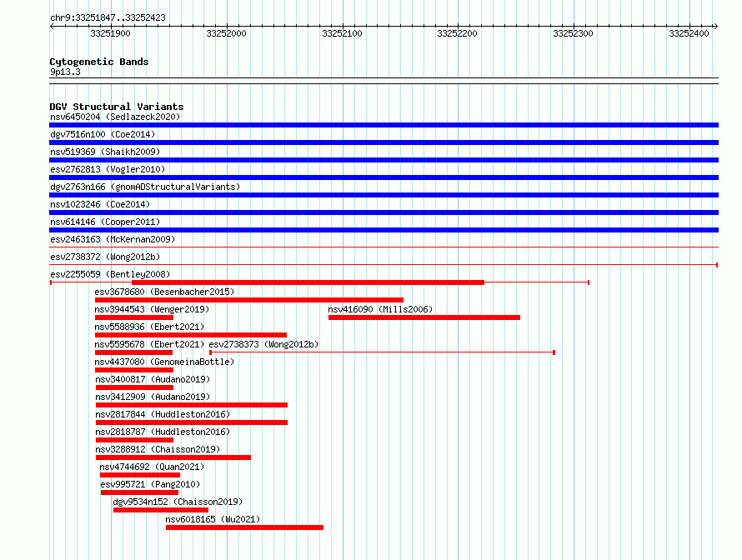This screenshot has width=742, height=560.
Task: Click the nsv5595678 (Ebert2021) label
Action: [149, 344]
